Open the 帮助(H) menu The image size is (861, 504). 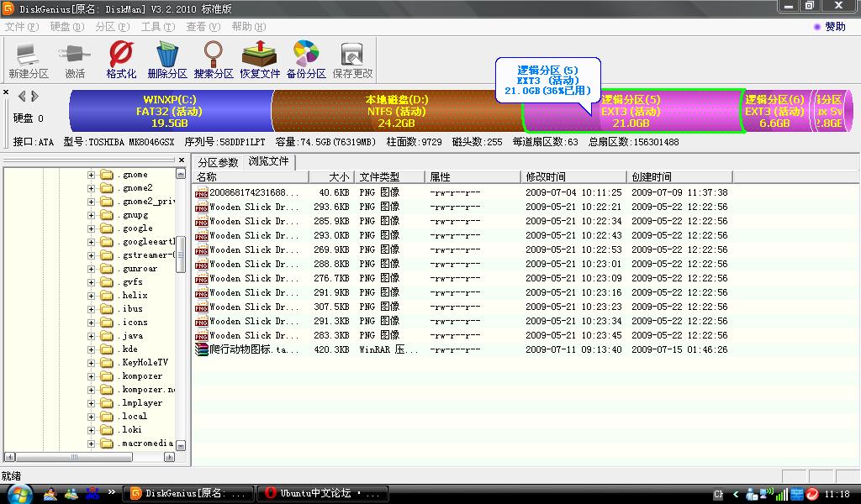click(x=249, y=26)
